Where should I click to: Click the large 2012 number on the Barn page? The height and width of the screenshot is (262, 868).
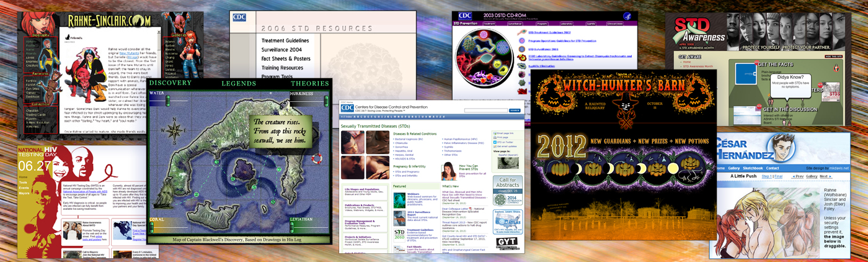pyautogui.click(x=562, y=147)
